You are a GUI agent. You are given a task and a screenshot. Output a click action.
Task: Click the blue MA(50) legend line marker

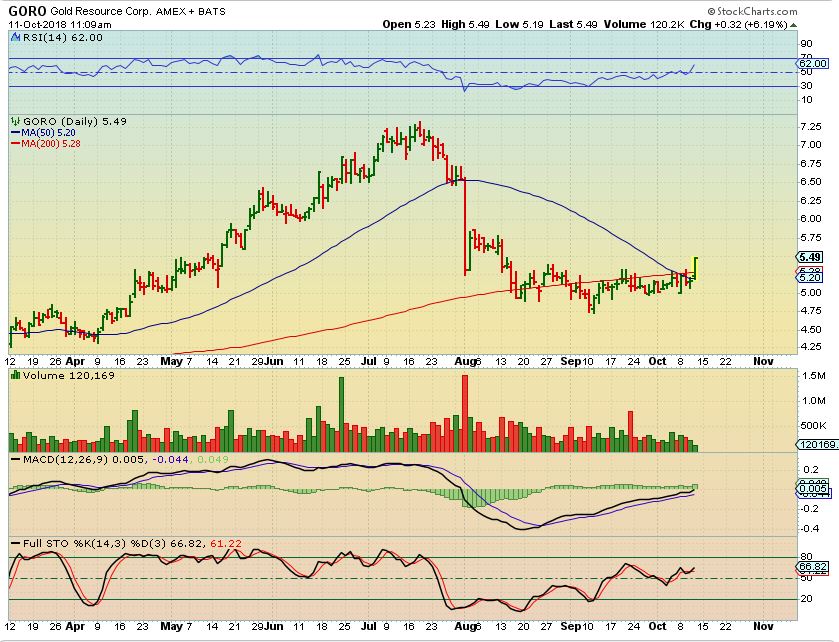click(x=16, y=132)
